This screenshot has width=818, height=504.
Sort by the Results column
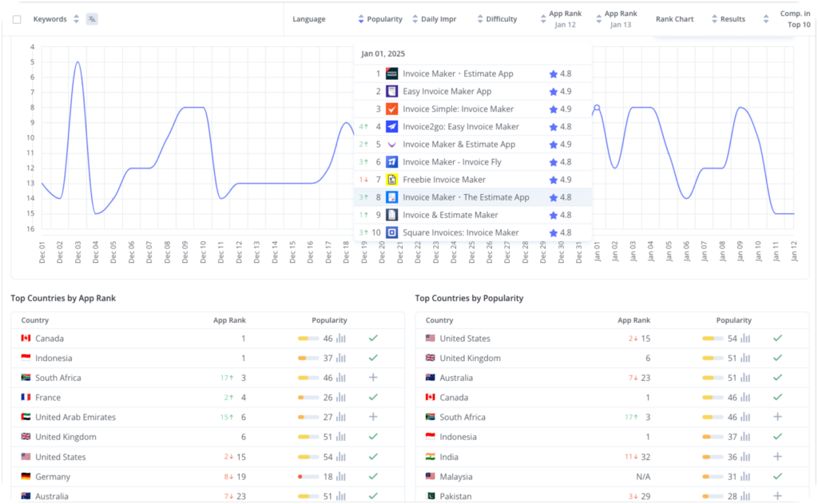pos(714,19)
